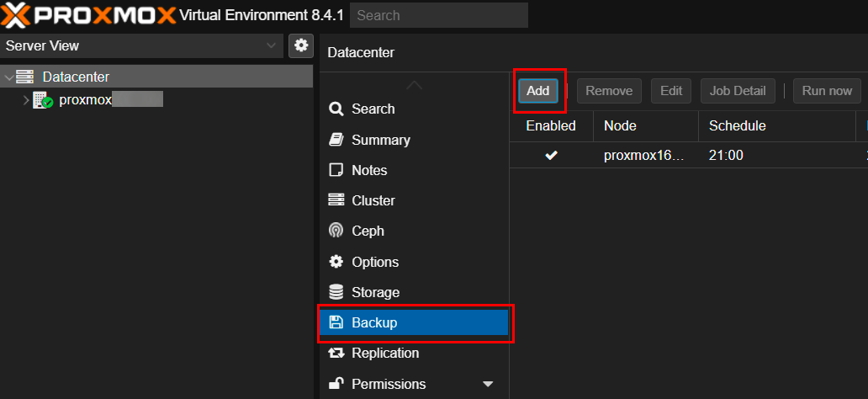Click the Datacenter server icon in tree
Viewport: 868px width, 399px height.
(25, 77)
